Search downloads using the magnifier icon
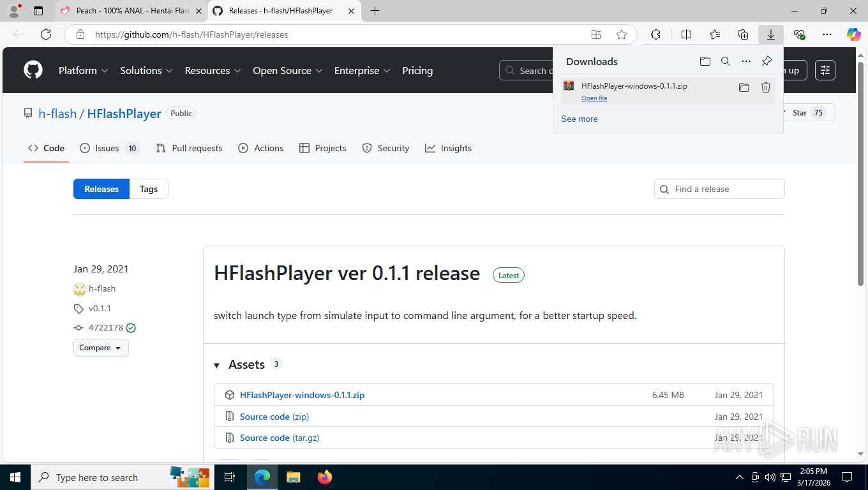This screenshot has width=868, height=490. [725, 61]
